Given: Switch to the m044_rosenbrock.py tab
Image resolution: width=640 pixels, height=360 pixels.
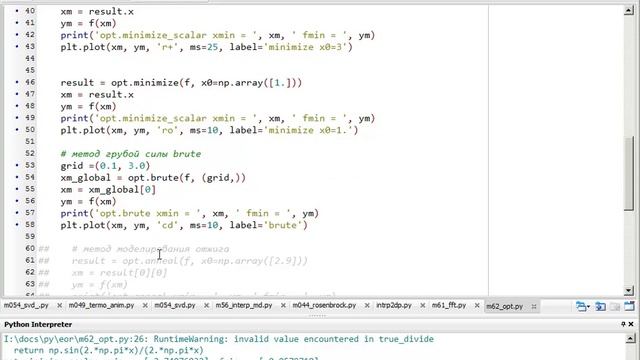Looking at the screenshot, I should point(324,305).
